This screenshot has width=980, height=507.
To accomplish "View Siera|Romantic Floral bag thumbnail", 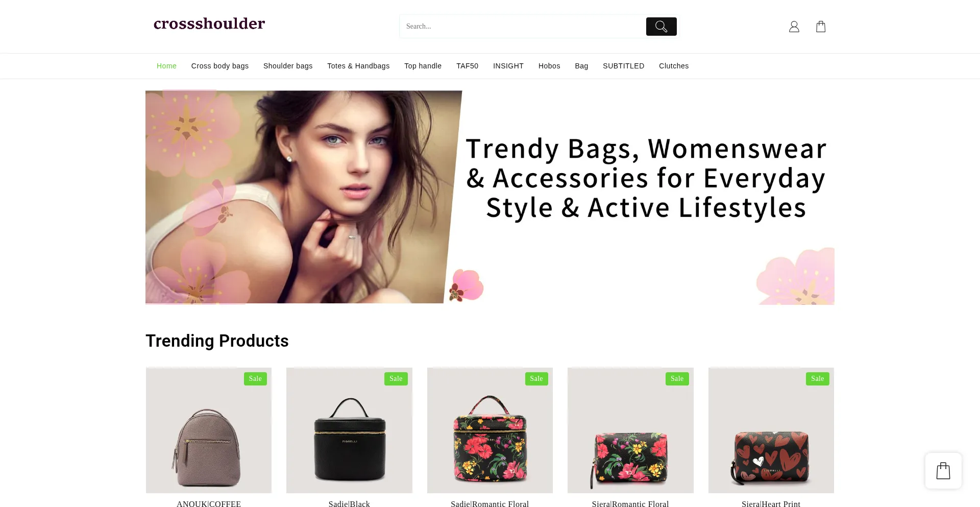I will (x=630, y=430).
